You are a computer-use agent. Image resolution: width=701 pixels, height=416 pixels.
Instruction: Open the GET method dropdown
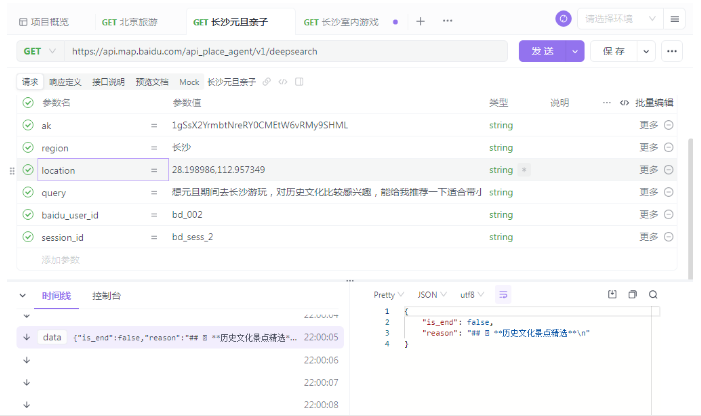click(x=40, y=51)
